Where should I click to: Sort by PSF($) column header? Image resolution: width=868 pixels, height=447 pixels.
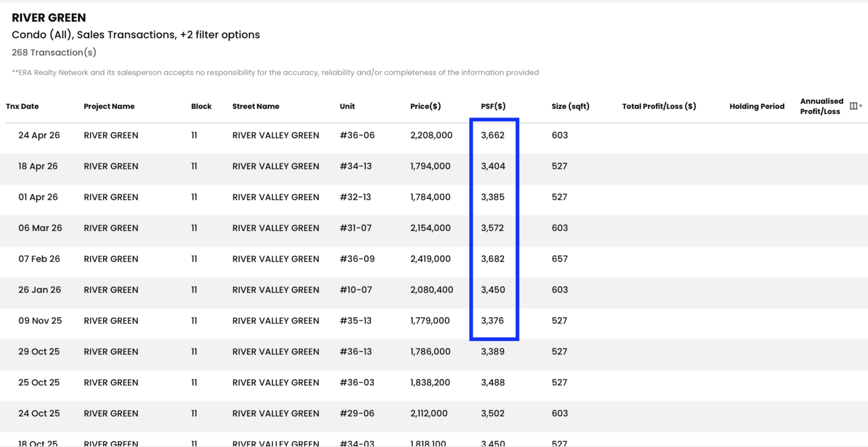coord(493,106)
